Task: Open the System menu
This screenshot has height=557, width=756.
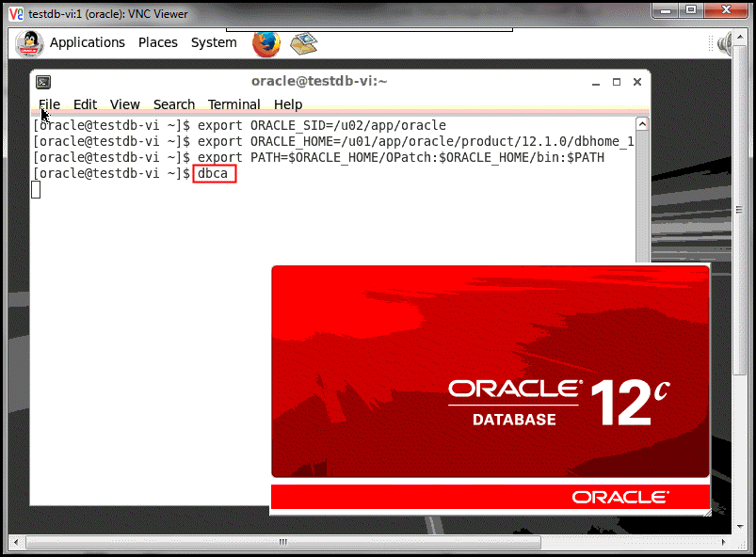Action: 214,42
